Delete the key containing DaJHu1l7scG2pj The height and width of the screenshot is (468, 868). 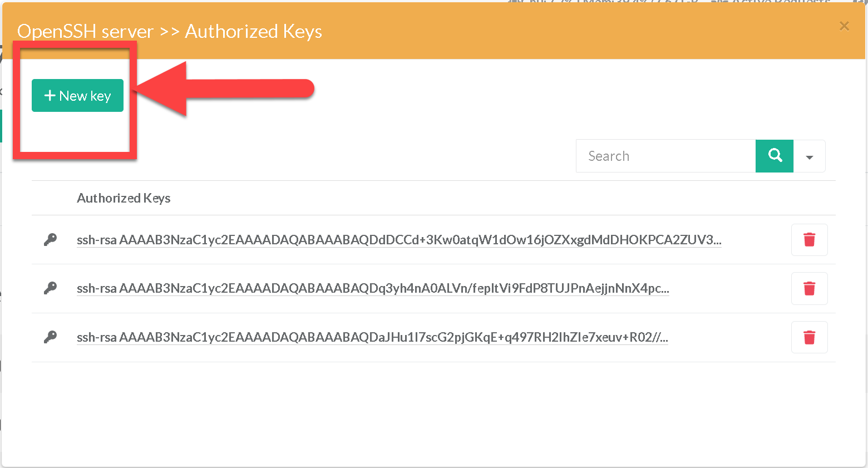coord(809,337)
